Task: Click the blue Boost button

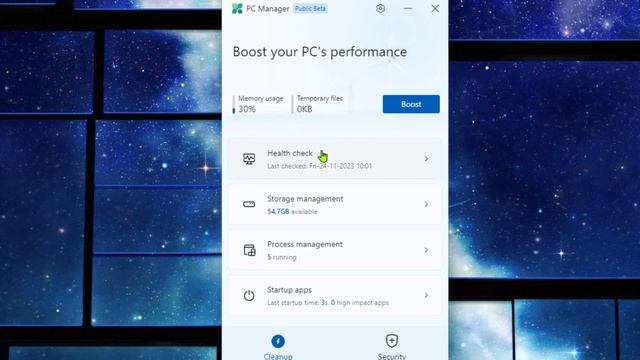Action: (411, 104)
